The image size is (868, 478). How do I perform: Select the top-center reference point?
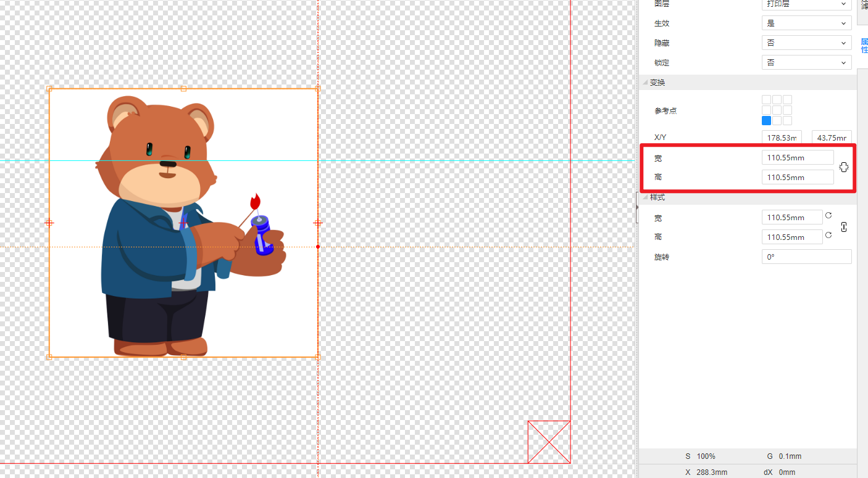[x=777, y=99]
